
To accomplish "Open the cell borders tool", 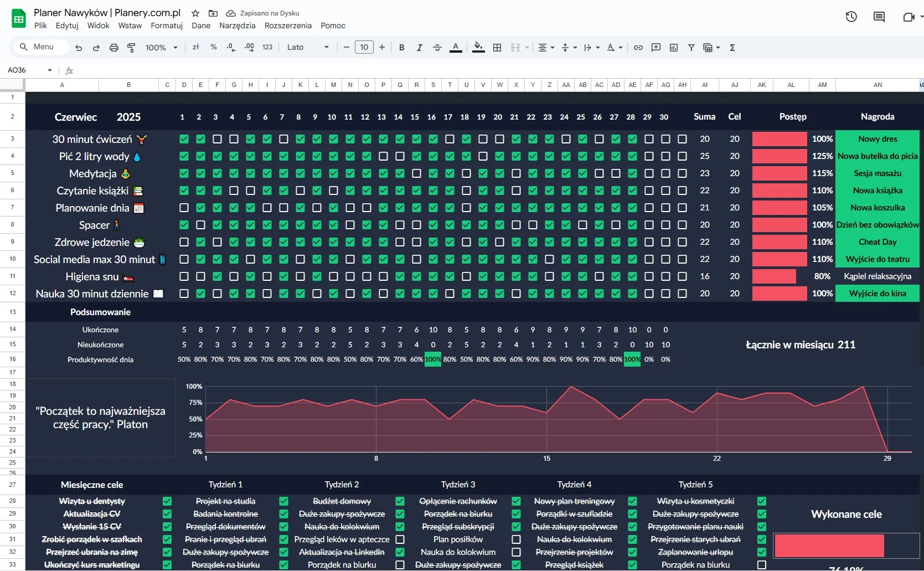I will [497, 48].
